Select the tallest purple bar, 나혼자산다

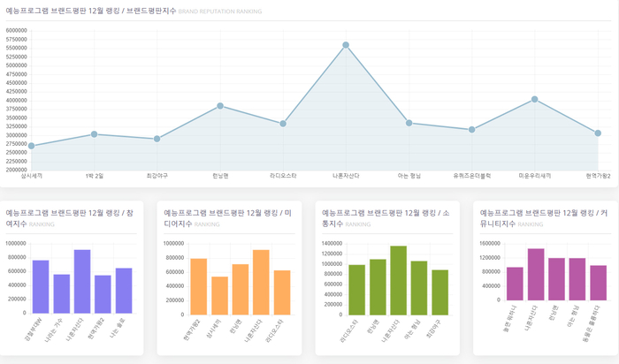(x=82, y=282)
